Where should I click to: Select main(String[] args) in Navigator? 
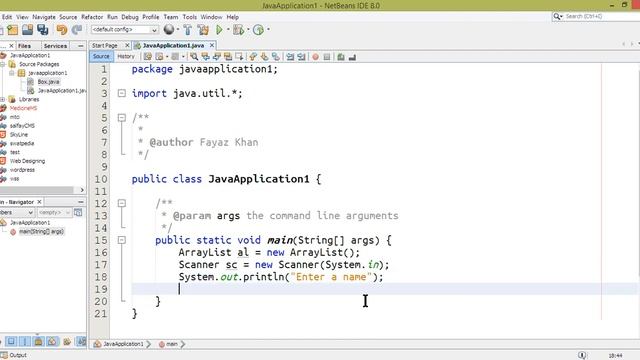pos(41,231)
